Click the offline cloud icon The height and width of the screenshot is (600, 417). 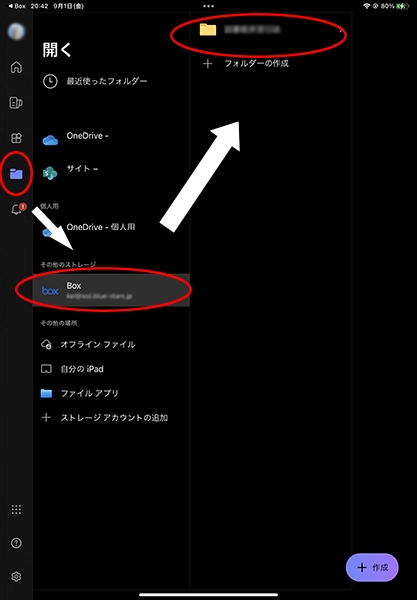coord(46,344)
